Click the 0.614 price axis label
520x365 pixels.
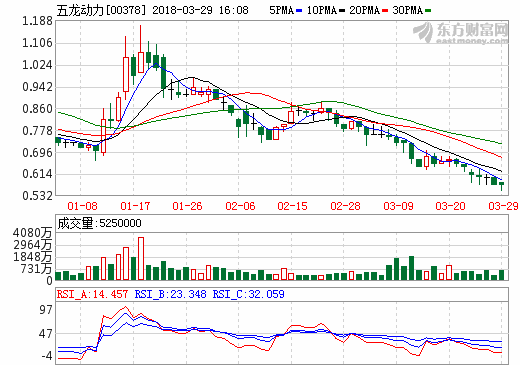click(x=37, y=174)
